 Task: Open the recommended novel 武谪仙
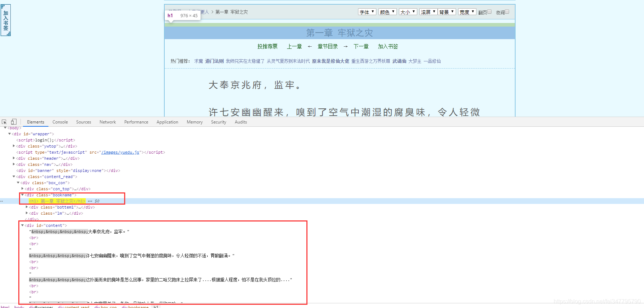399,61
